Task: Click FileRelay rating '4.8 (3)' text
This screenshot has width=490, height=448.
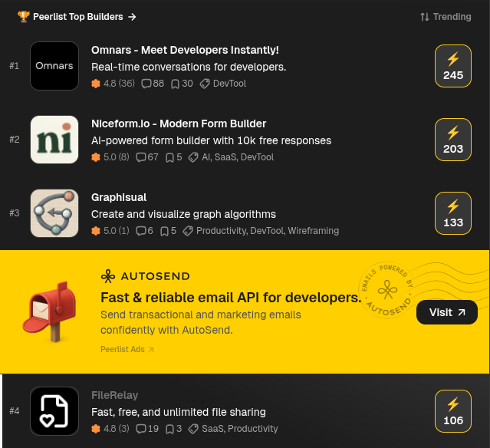Action: 117,429
